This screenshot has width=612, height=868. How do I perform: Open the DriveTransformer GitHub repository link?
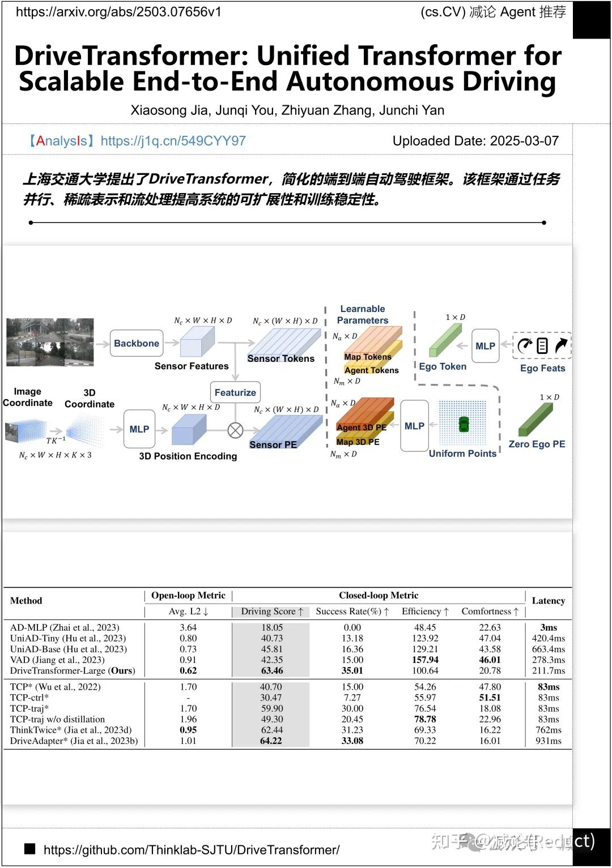tap(192, 849)
